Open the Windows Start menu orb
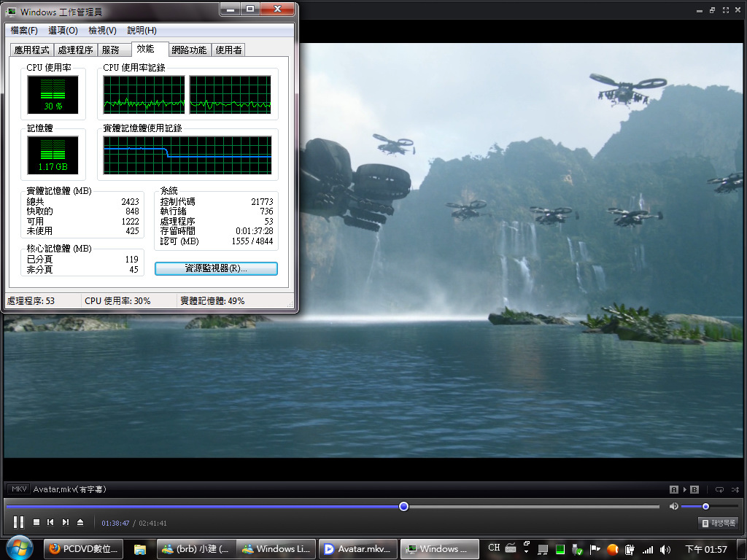The image size is (747, 560). (x=19, y=548)
